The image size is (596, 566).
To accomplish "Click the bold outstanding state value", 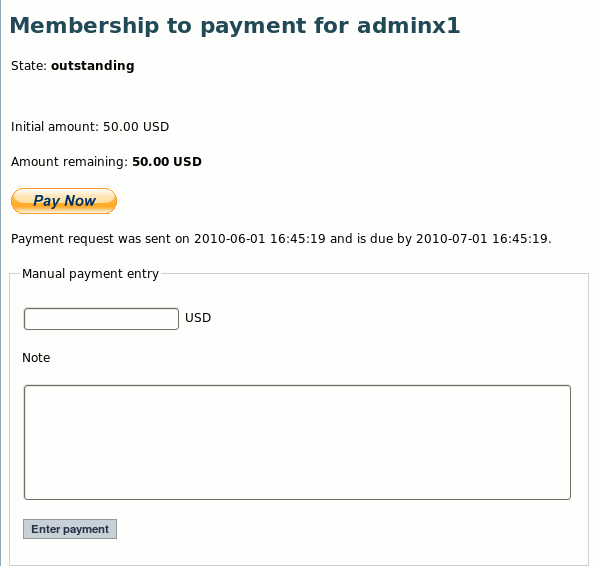I will [93, 66].
